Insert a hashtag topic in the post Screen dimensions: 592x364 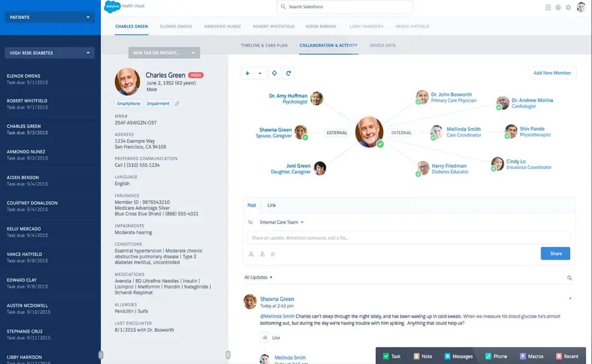(x=272, y=254)
